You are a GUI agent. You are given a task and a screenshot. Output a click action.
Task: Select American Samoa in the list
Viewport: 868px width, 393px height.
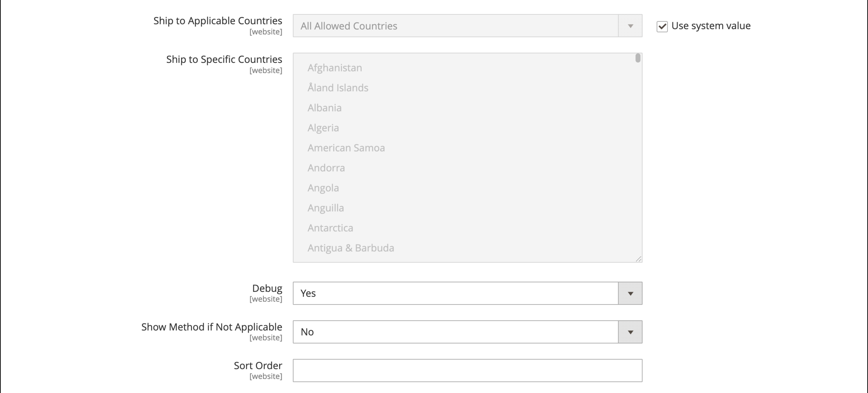(x=346, y=148)
